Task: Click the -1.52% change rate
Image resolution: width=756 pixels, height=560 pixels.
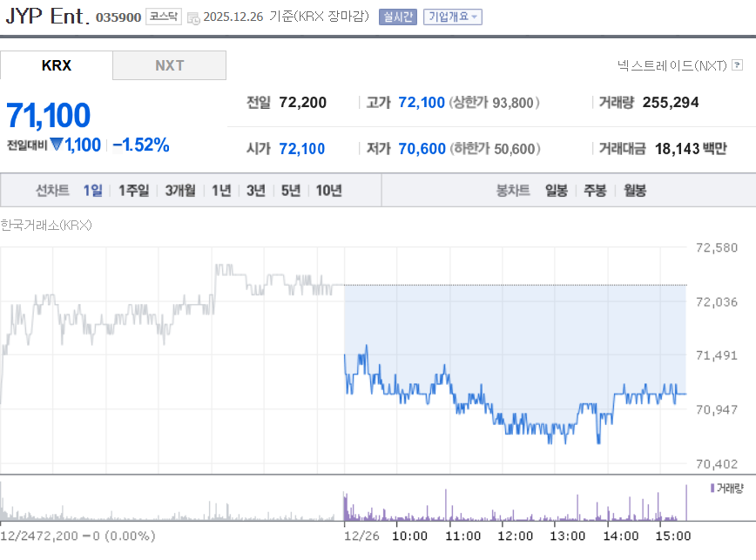Action: point(141,145)
